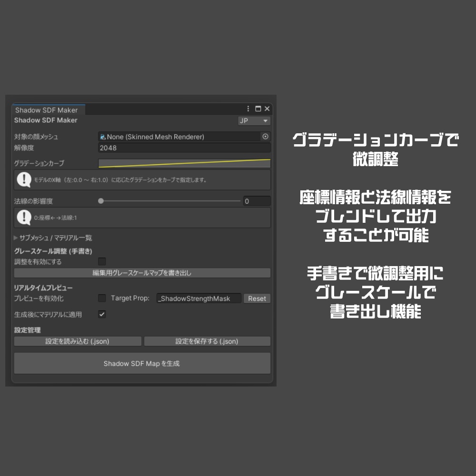Click the maximize window icon

[258, 109]
